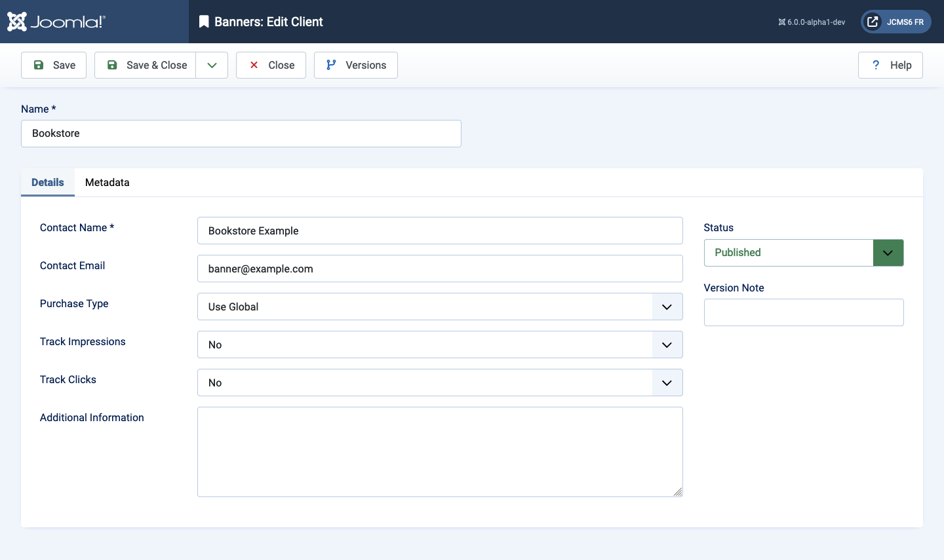944x560 pixels.
Task: Click the Contact Email field
Action: pos(440,269)
